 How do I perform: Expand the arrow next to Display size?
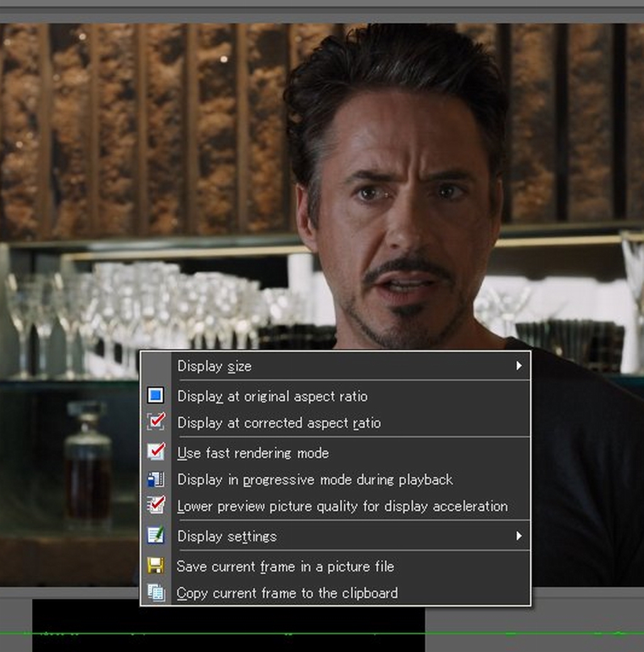[x=518, y=365]
